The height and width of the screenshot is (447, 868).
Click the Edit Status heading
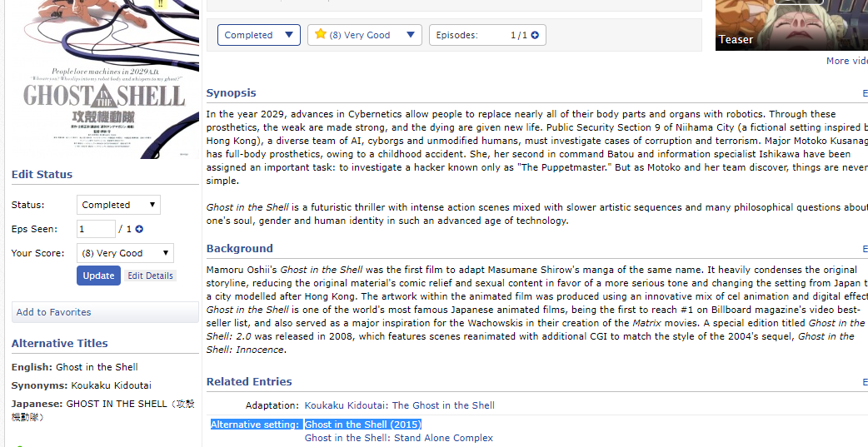point(42,174)
